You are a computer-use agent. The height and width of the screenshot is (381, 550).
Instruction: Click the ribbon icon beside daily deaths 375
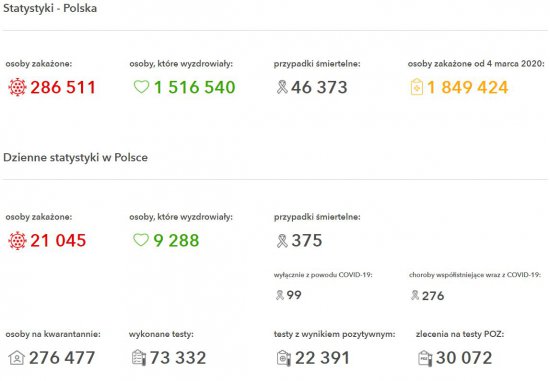[282, 241]
